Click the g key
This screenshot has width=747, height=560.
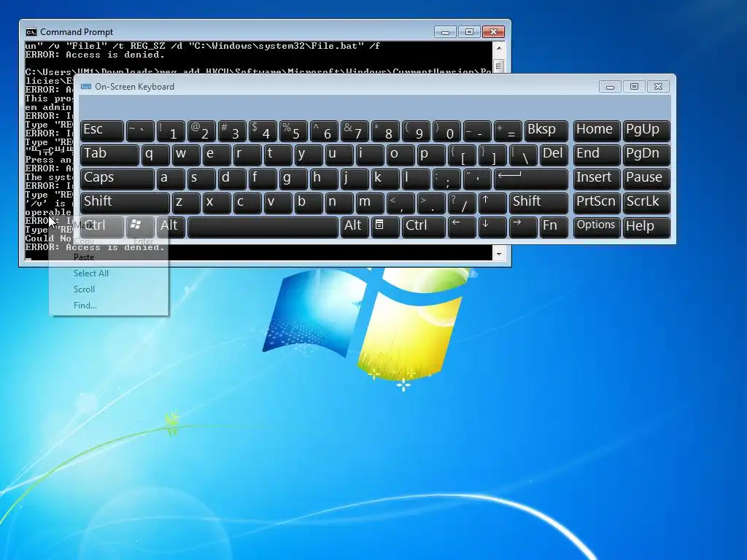coord(293,179)
